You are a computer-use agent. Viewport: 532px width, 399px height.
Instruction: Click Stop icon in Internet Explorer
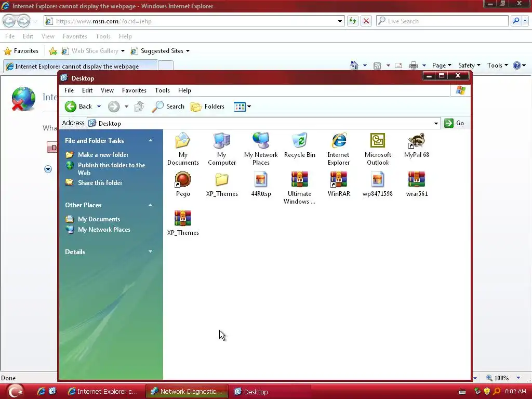[x=366, y=21]
